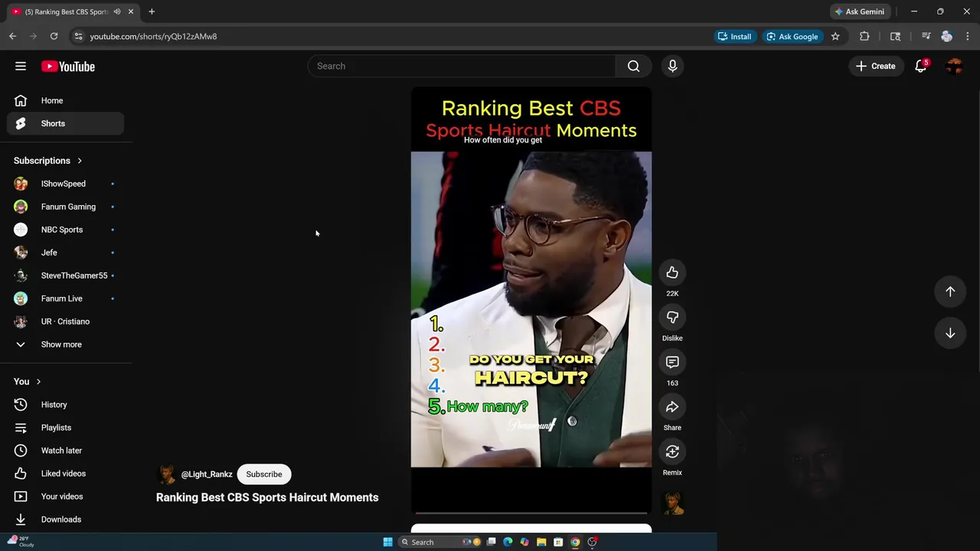Share this Short

672,407
